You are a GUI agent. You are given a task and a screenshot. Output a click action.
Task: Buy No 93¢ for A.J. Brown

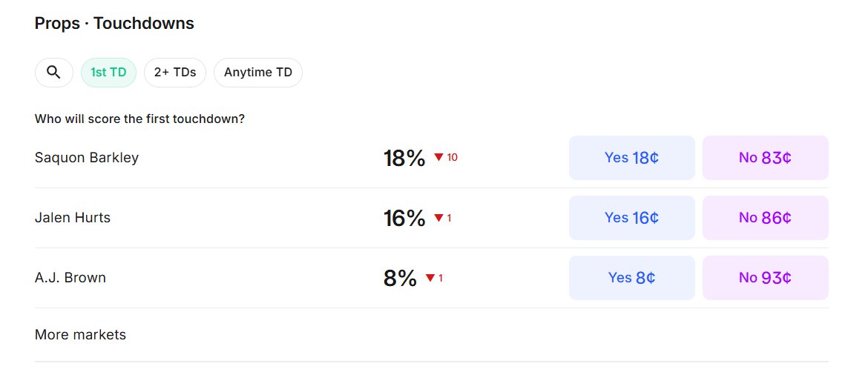(x=766, y=277)
